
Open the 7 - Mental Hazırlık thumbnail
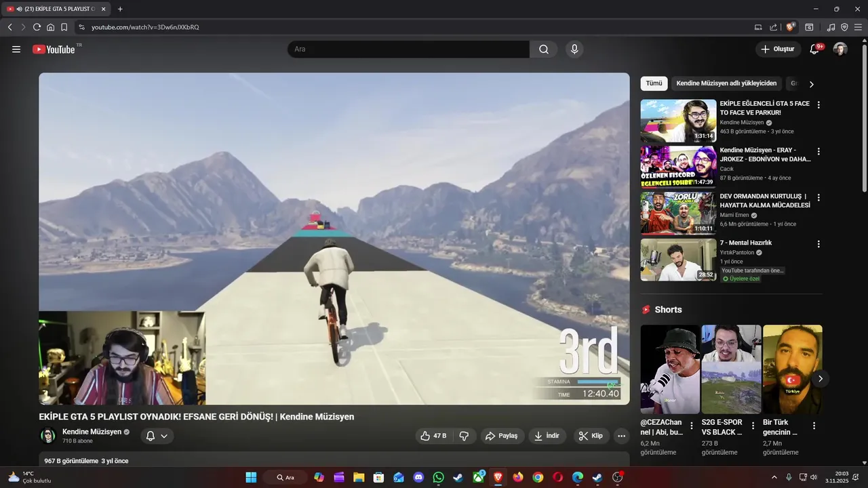tap(678, 260)
